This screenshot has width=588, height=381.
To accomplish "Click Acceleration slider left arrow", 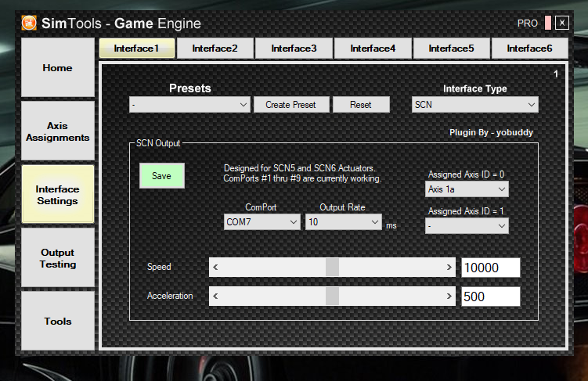I will click(x=215, y=297).
